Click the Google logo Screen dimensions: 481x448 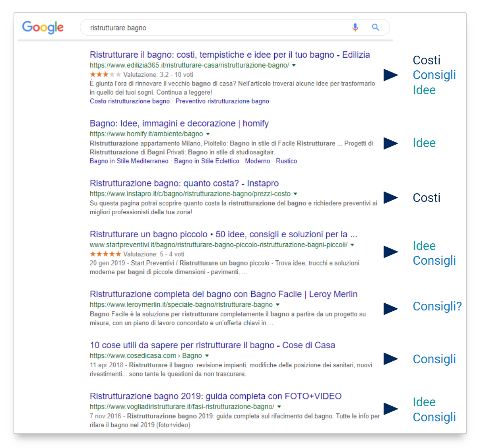[43, 27]
